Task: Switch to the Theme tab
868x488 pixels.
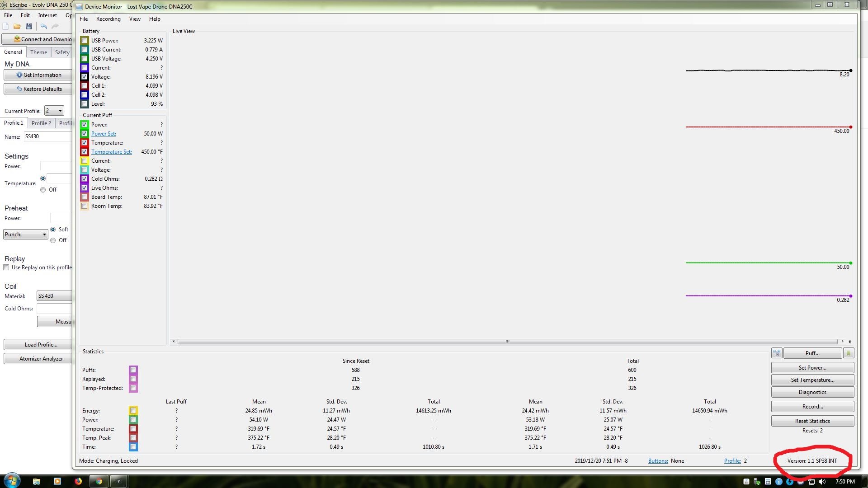Action: (38, 52)
